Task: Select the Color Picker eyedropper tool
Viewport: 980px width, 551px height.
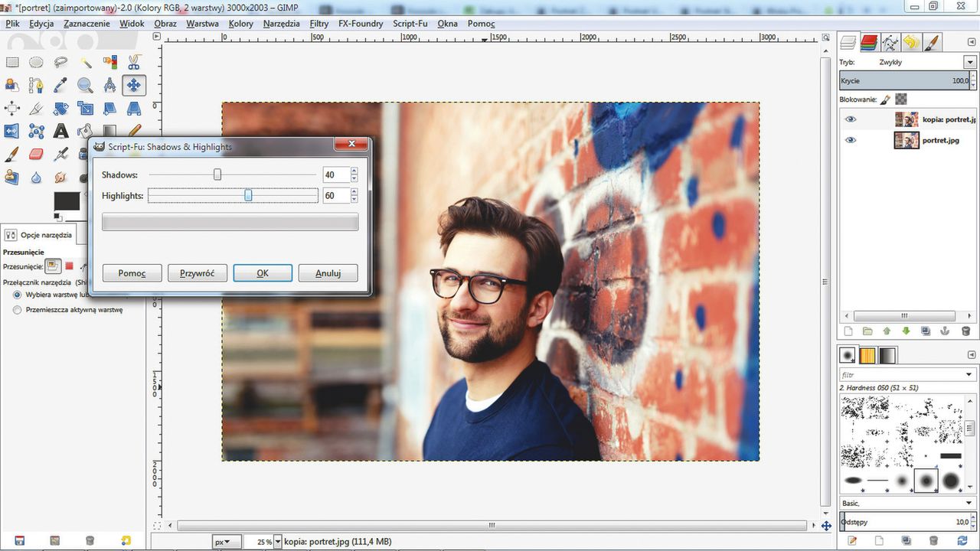Action: (x=60, y=86)
